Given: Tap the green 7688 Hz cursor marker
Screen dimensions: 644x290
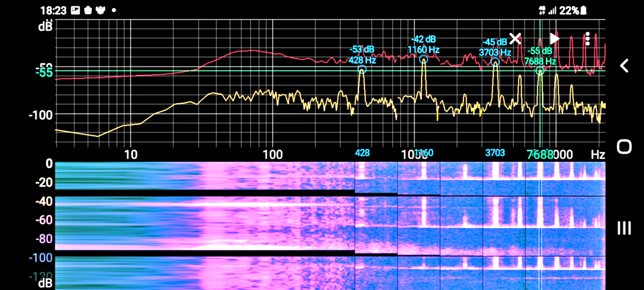Looking at the screenshot, I should pos(540,71).
